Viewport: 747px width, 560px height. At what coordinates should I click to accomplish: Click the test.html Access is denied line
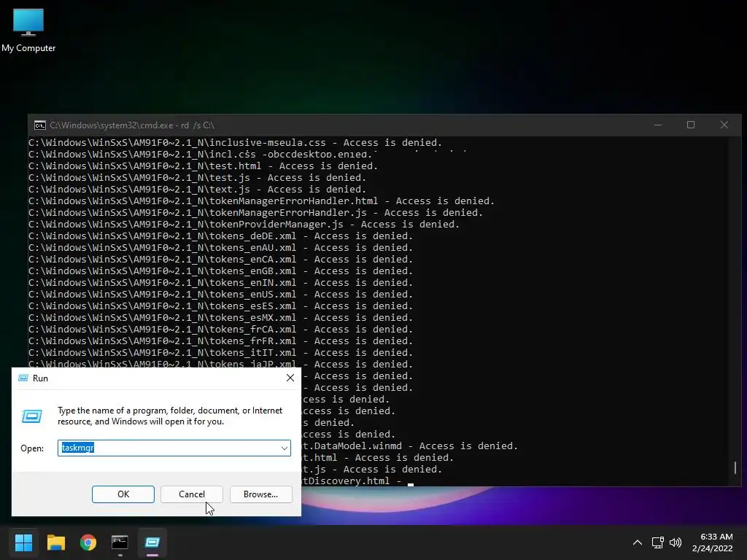pyautogui.click(x=203, y=166)
